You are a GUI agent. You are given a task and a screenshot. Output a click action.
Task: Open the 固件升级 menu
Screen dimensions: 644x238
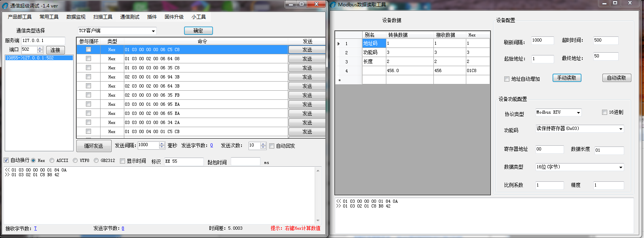[174, 17]
